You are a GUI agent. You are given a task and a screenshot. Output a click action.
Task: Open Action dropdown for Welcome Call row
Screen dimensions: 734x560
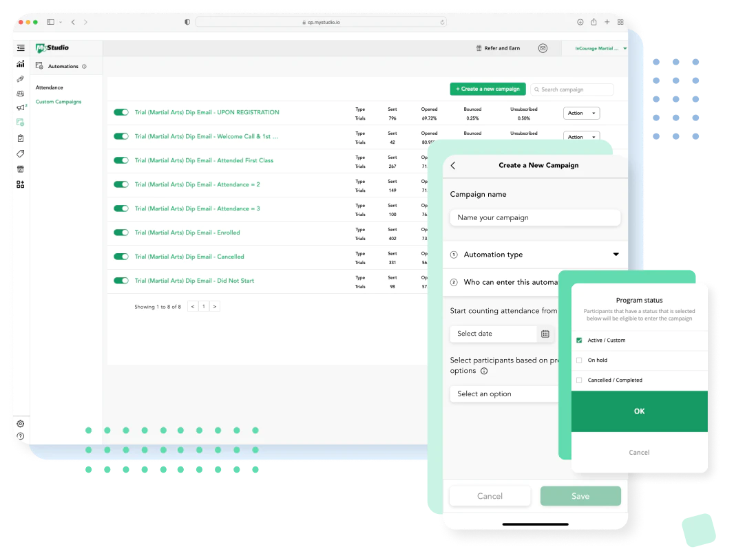(581, 136)
